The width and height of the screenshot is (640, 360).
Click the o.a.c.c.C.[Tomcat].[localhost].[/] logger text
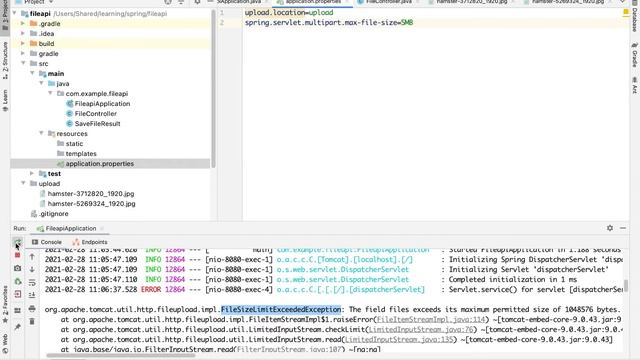pyautogui.click(x=345, y=260)
